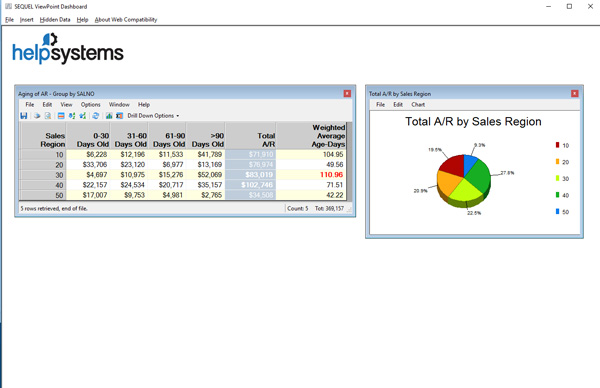
Task: Close the Aging of AR window
Action: pyautogui.click(x=347, y=93)
